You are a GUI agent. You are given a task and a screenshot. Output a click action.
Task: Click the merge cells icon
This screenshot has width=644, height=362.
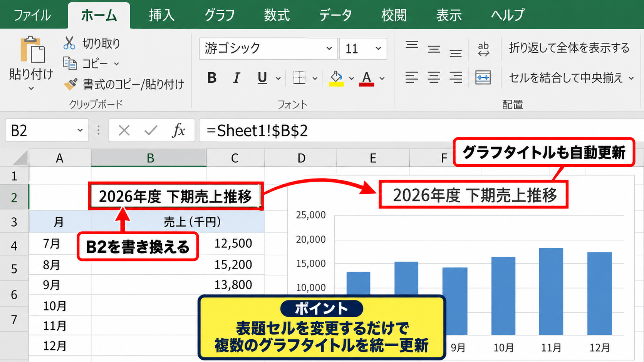click(483, 78)
